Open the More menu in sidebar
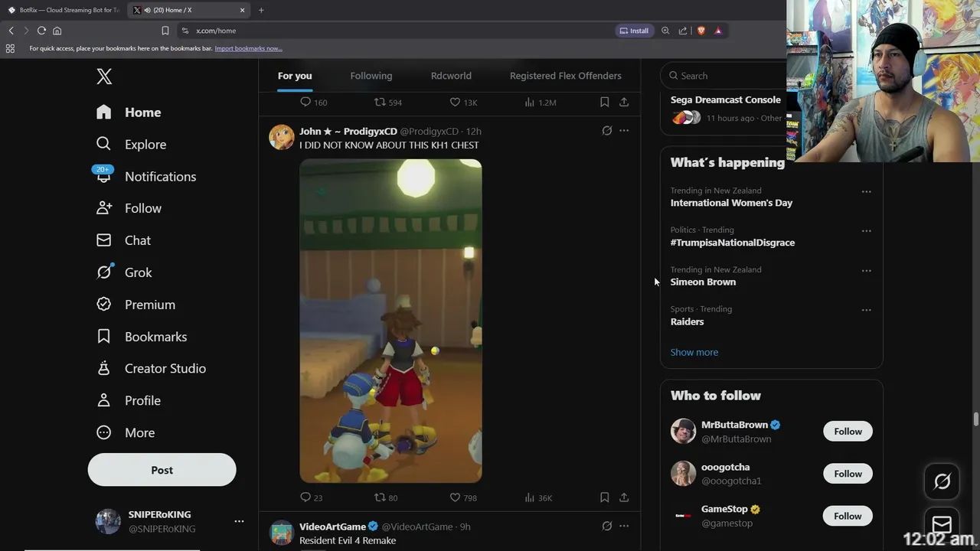This screenshot has width=980, height=551. click(x=126, y=432)
